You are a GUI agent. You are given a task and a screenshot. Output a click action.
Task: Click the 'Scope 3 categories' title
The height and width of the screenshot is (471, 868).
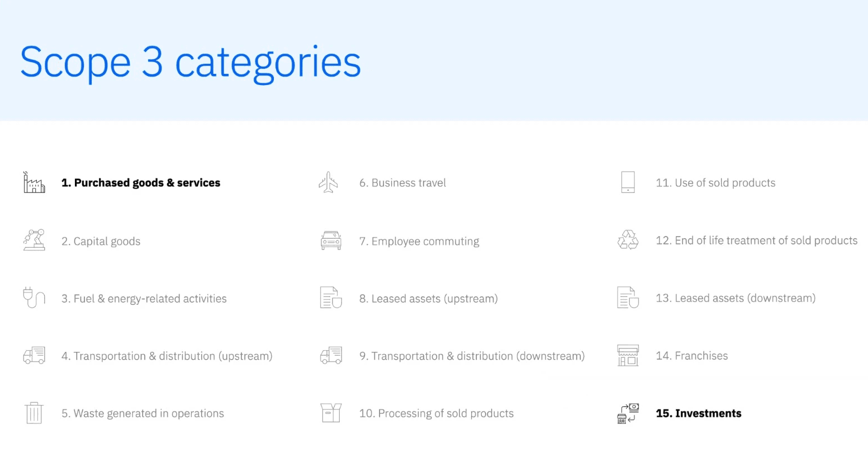click(191, 63)
